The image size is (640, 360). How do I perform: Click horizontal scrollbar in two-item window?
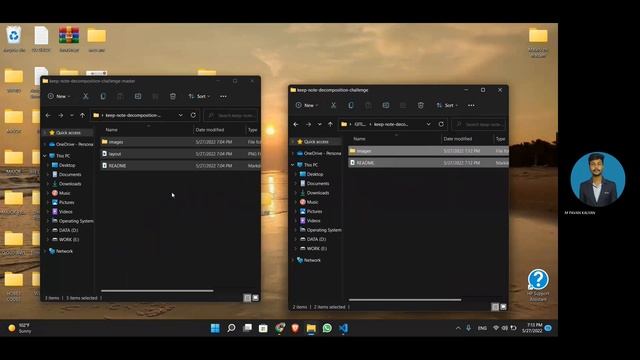(405, 300)
